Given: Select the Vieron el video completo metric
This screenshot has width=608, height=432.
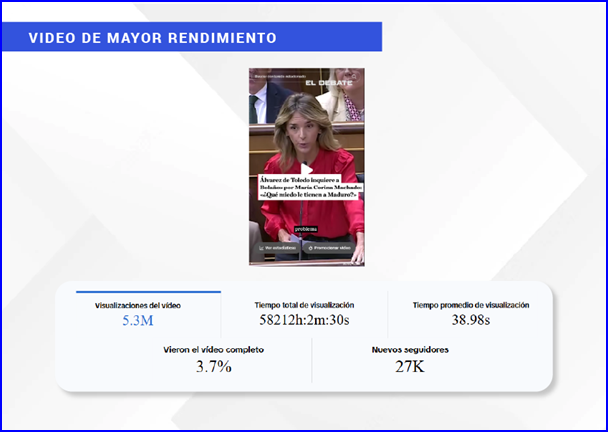Looking at the screenshot, I should [x=213, y=350].
